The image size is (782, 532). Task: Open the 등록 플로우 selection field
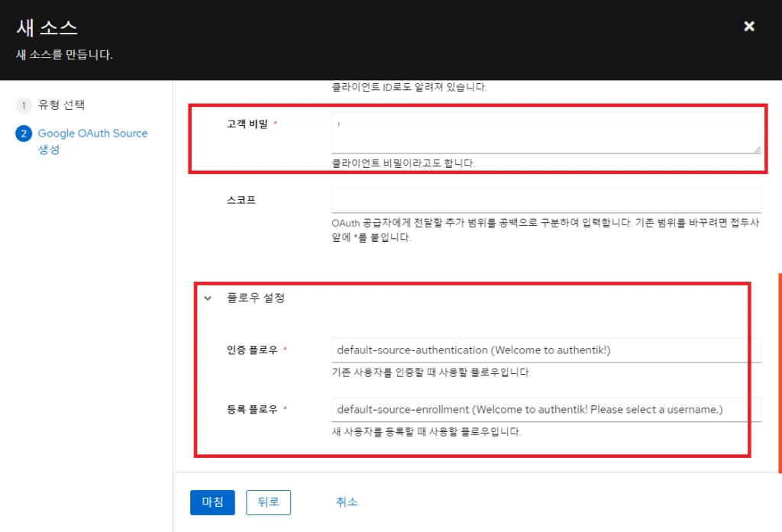point(545,409)
